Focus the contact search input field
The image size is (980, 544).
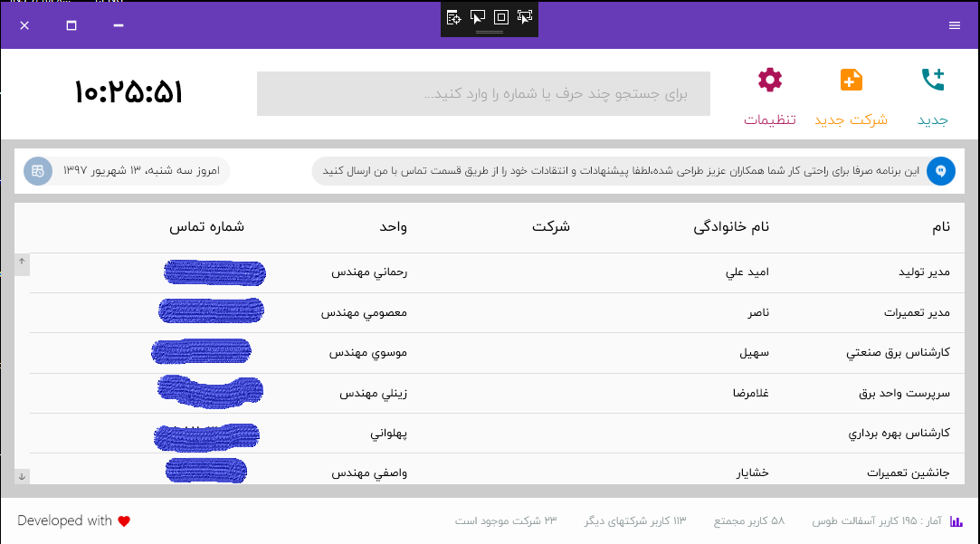(483, 94)
